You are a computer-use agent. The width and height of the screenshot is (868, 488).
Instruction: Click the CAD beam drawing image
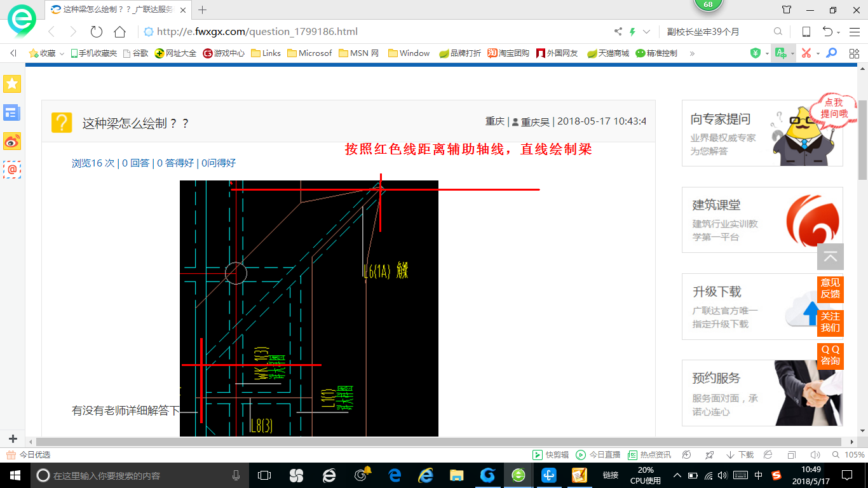tap(309, 308)
